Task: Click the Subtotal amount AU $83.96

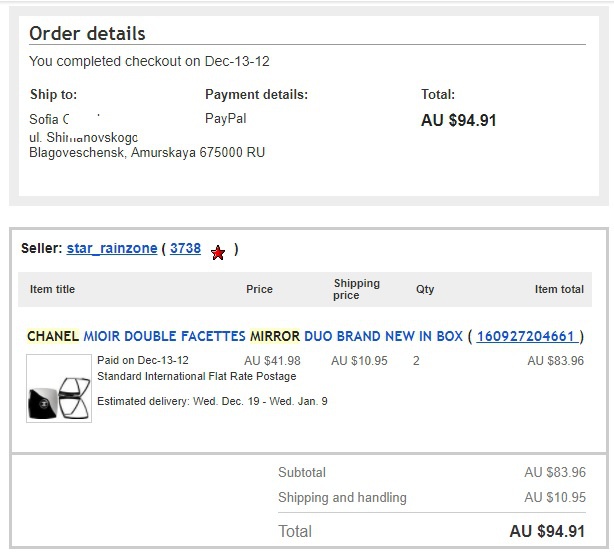Action: pyautogui.click(x=555, y=472)
